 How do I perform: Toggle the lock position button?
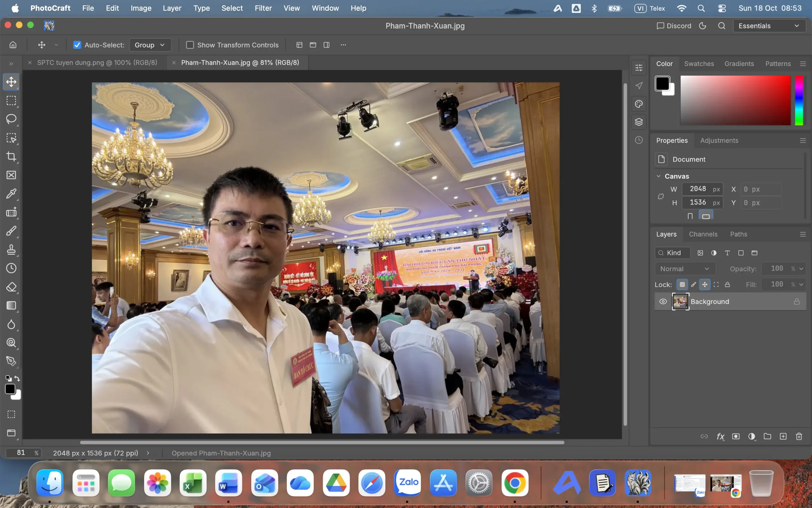[704, 284]
